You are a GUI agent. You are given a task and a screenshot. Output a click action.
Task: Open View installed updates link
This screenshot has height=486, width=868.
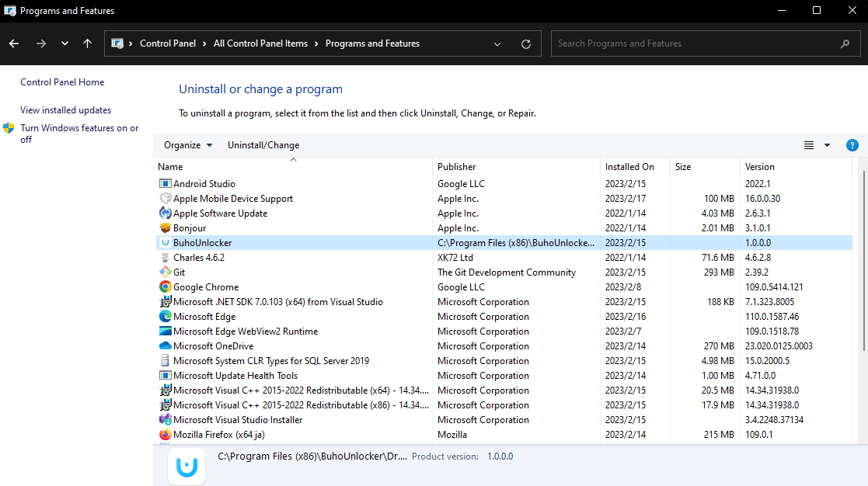tap(65, 110)
